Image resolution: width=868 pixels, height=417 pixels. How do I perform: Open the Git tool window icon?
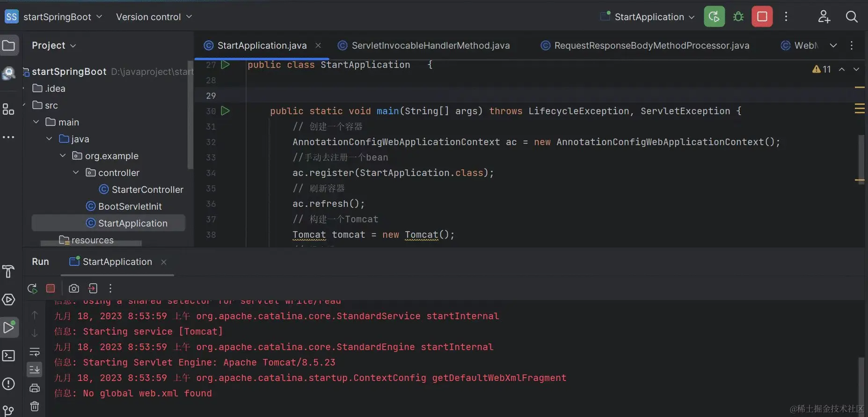pyautogui.click(x=8, y=411)
